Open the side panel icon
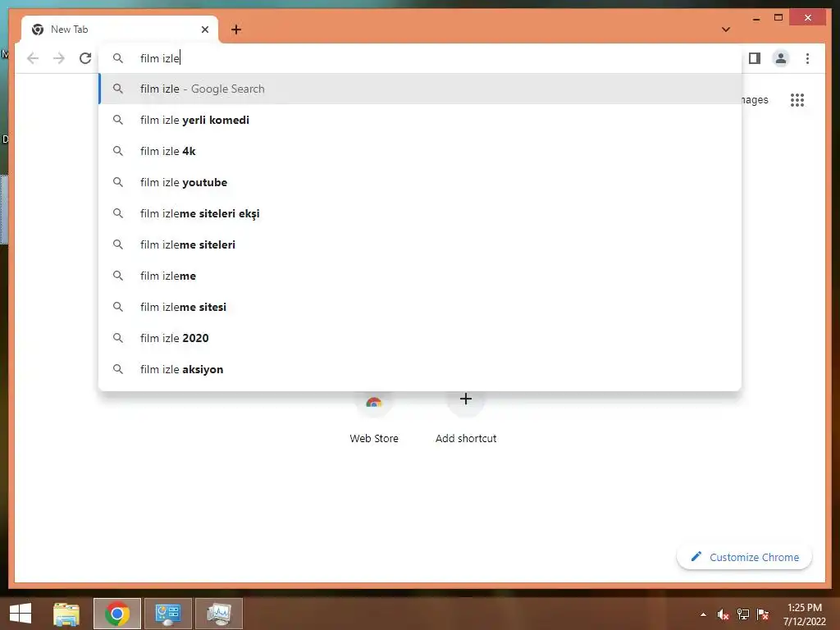The height and width of the screenshot is (630, 840). pos(755,58)
